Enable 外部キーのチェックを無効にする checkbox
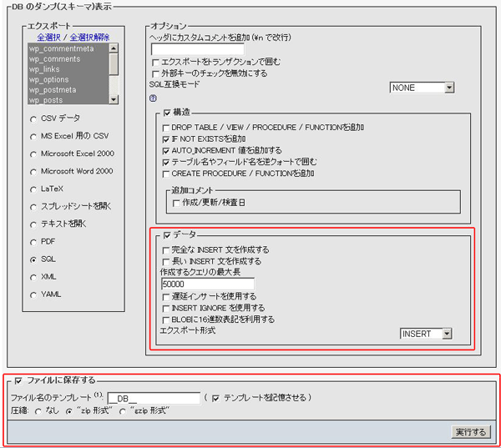Viewport: 501px width, 448px height. (x=155, y=74)
